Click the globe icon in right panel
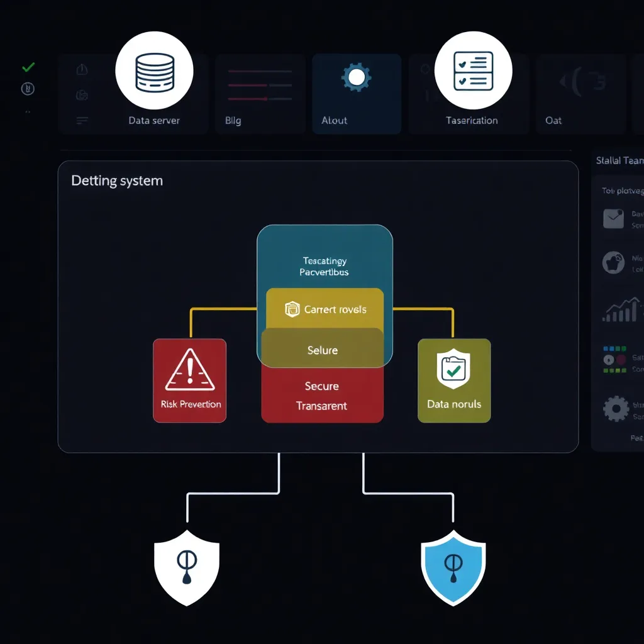Viewport: 644px width, 644px height. (x=614, y=263)
